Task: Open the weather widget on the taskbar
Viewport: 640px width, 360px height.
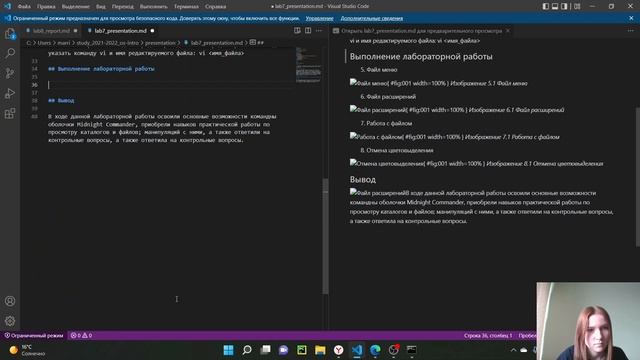Action: coord(28,350)
